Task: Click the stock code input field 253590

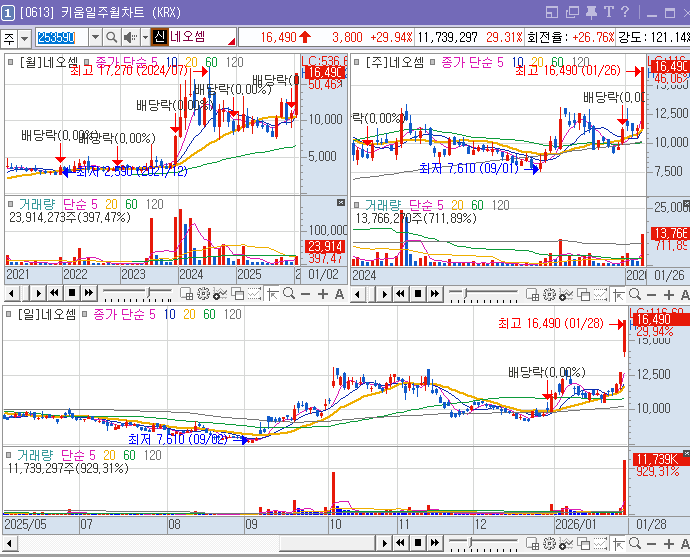Action: pyautogui.click(x=62, y=38)
